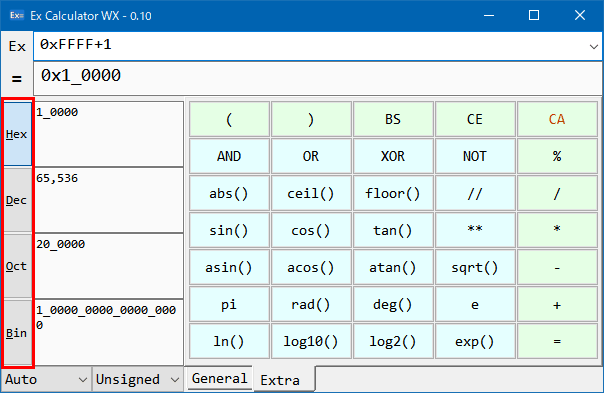This screenshot has width=604, height=393.
Task: Click the minus button
Action: (x=557, y=267)
